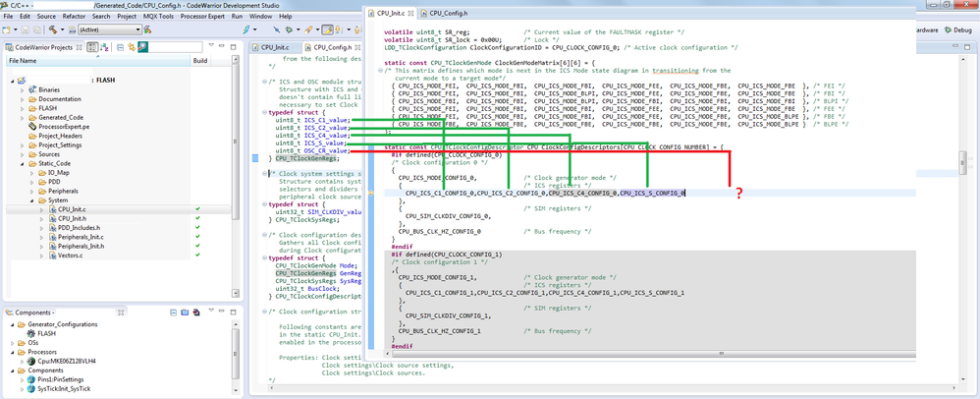Toggle the highlighted marker tool in toolbar
980x399 pixels.
point(327,29)
